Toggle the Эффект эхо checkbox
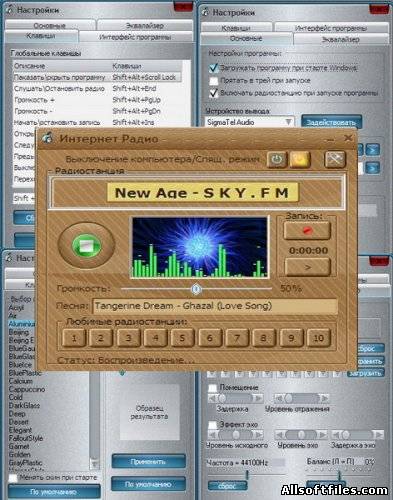Image resolution: width=393 pixels, height=500 pixels. [212, 424]
